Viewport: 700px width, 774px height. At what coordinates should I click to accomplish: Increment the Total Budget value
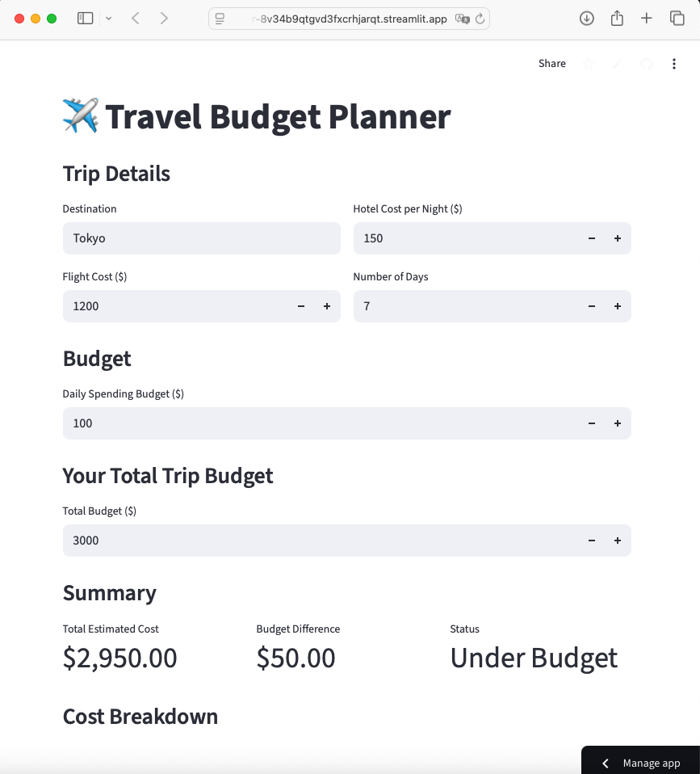pos(617,541)
